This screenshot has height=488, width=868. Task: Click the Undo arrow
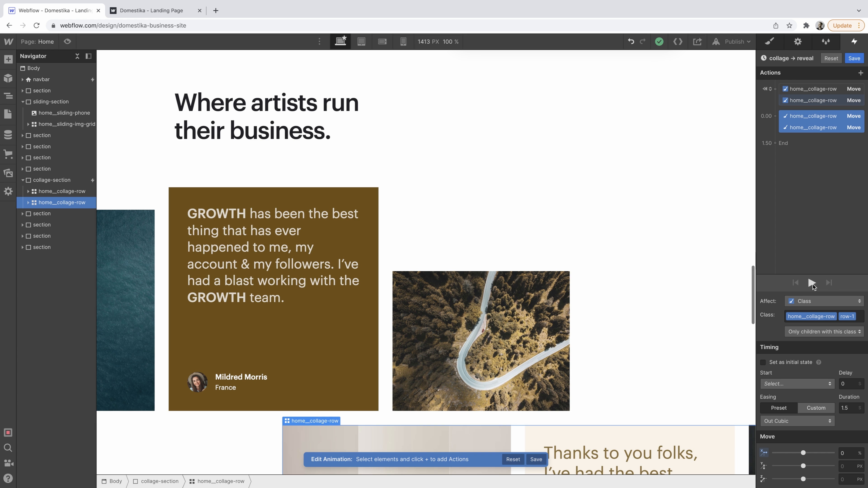pyautogui.click(x=631, y=41)
